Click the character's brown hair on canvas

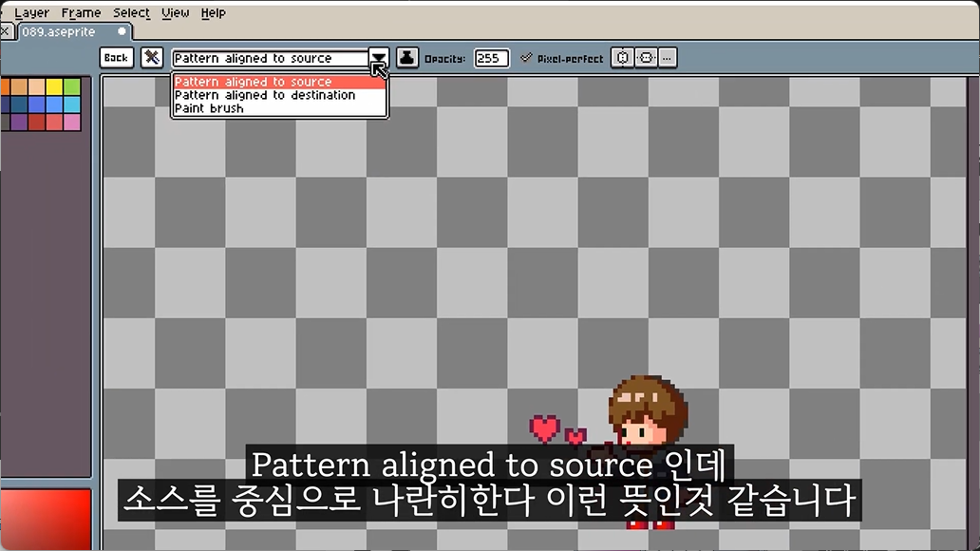pos(650,402)
